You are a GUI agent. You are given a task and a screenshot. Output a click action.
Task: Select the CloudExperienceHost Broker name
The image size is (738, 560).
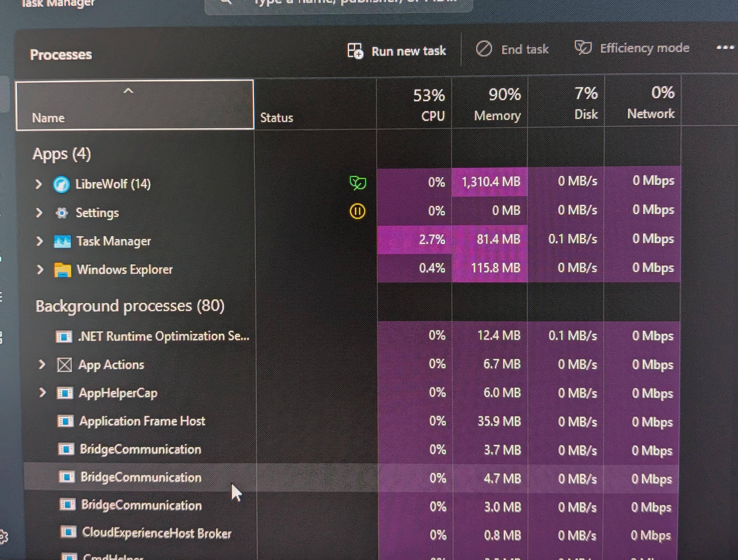click(x=157, y=533)
